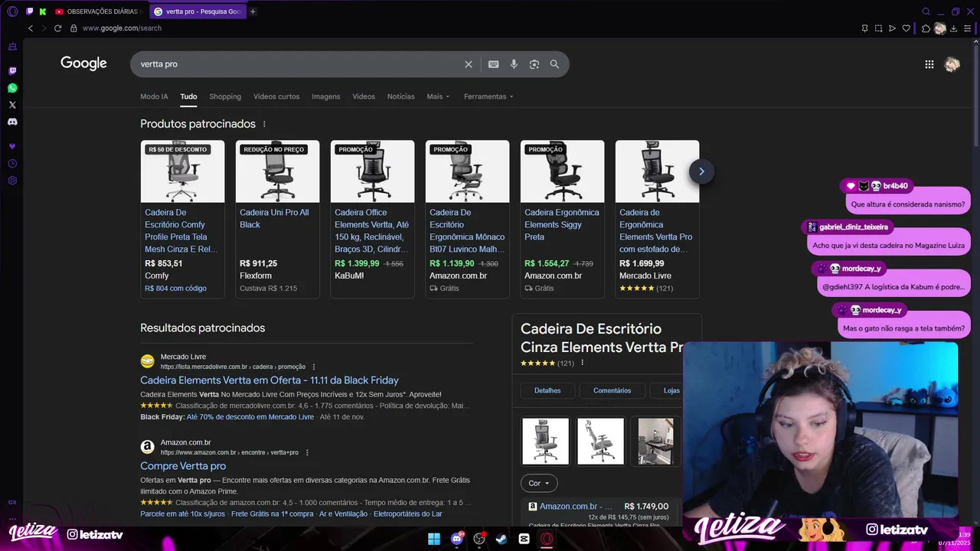Select the reclined chair thumbnail in product panel
This screenshot has width=980, height=551.
pyautogui.click(x=601, y=441)
